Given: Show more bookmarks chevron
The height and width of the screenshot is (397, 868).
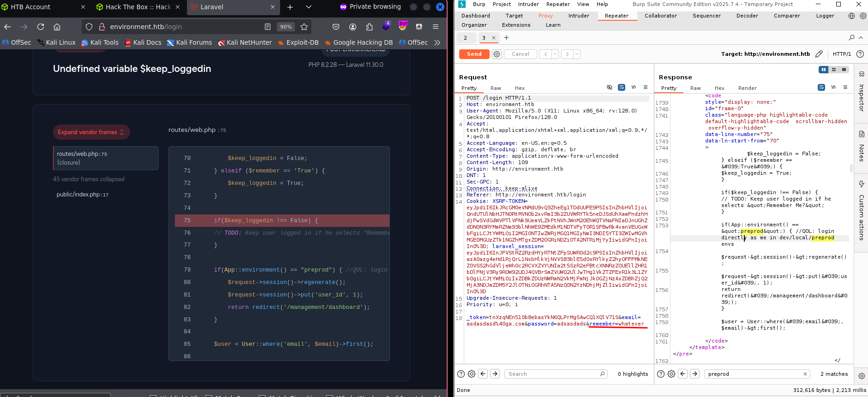Looking at the screenshot, I should (x=437, y=42).
